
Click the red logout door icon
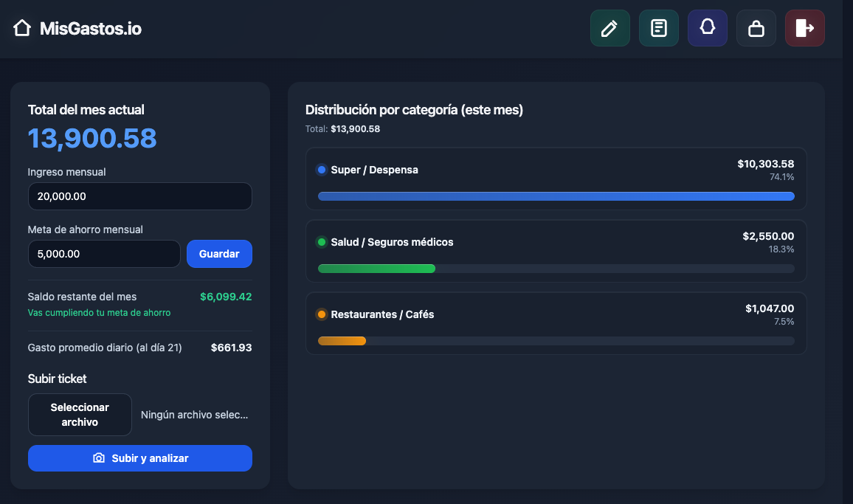tap(804, 28)
